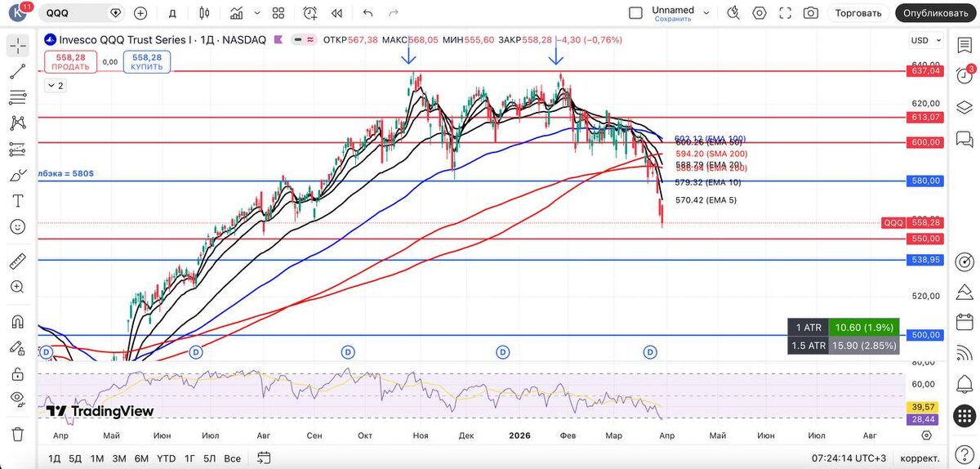Click the 558,28 ПРОДАТЬ sell button
Screen dimensions: 980x469
72,62
